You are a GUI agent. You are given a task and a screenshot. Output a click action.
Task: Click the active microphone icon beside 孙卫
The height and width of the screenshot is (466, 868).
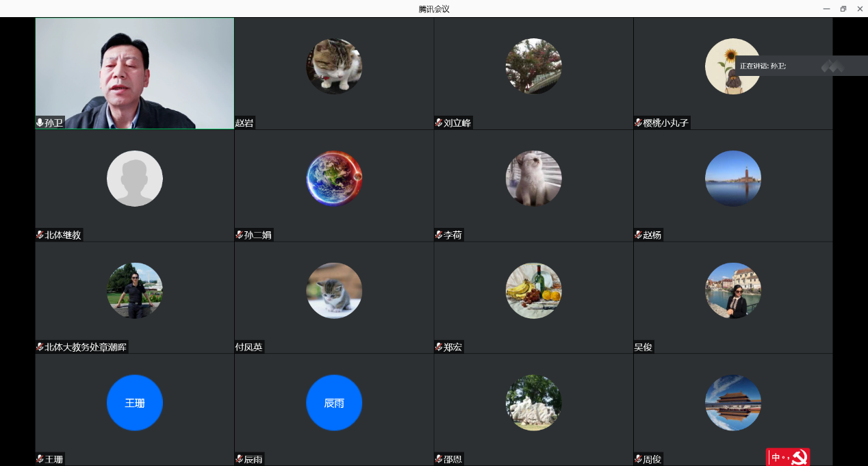tap(40, 123)
